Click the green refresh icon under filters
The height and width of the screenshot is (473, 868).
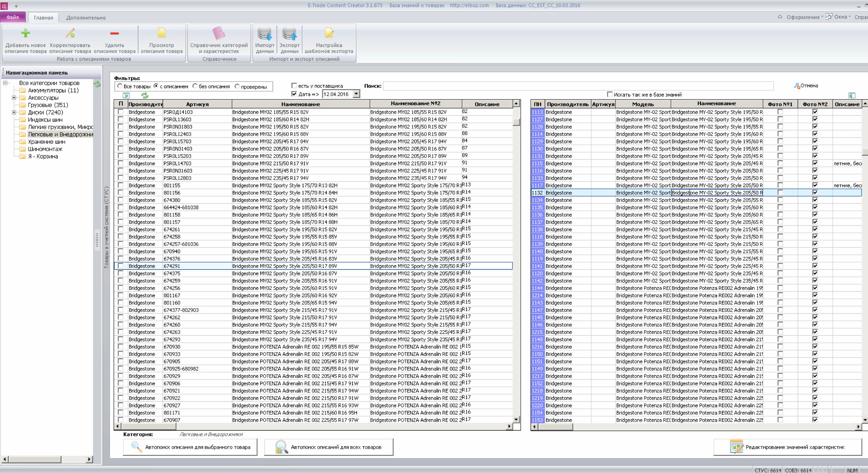[145, 95]
